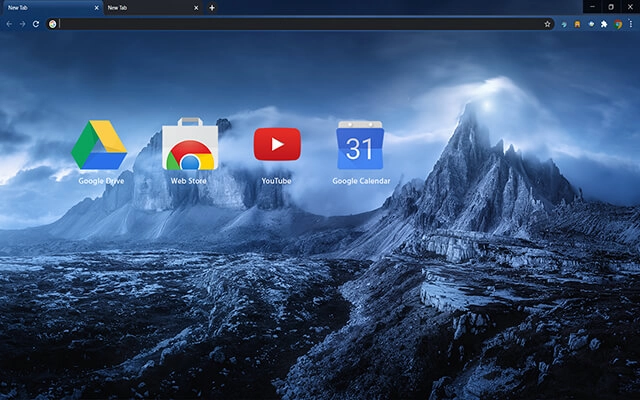The width and height of the screenshot is (640, 400).
Task: Click the YouTube label text
Action: click(276, 181)
